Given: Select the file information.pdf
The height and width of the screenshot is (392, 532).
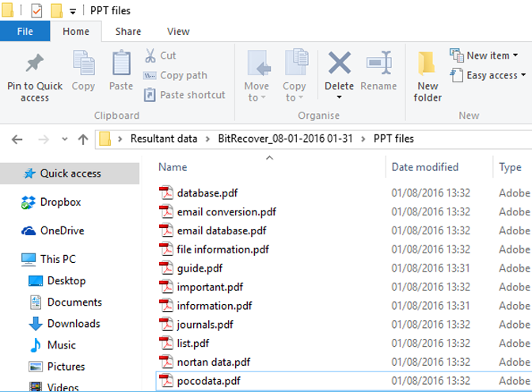Looking at the screenshot, I should coord(215,306).
